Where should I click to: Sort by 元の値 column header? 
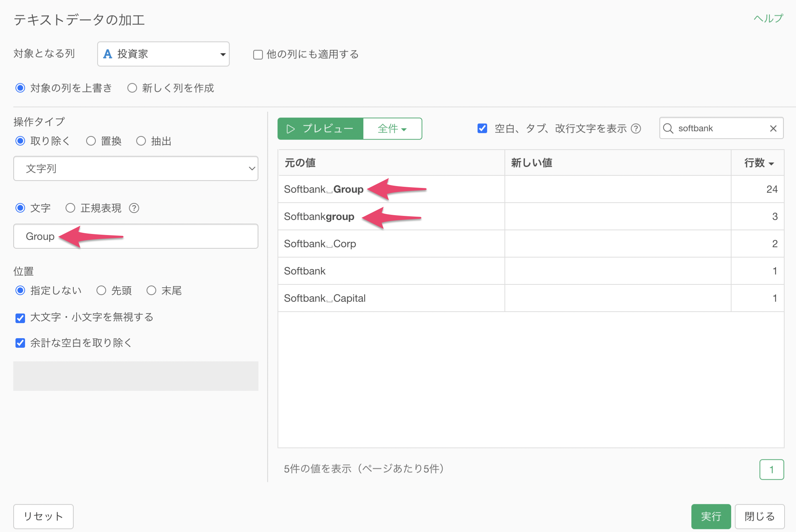[x=391, y=162]
